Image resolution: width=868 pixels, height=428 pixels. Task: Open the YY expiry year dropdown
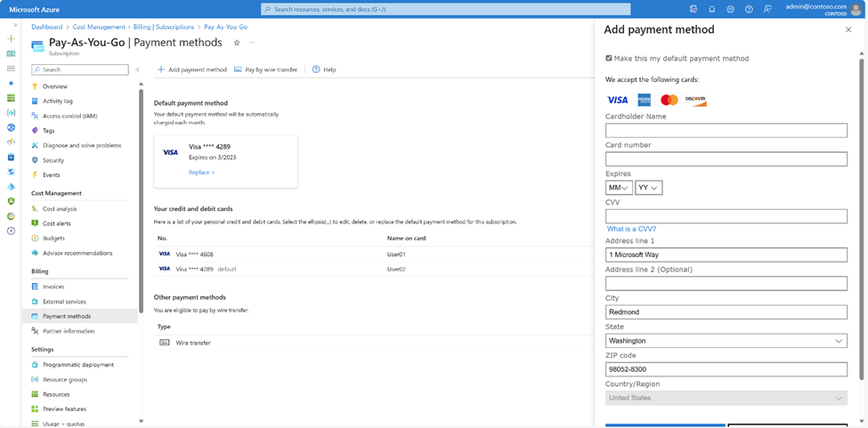pos(649,188)
